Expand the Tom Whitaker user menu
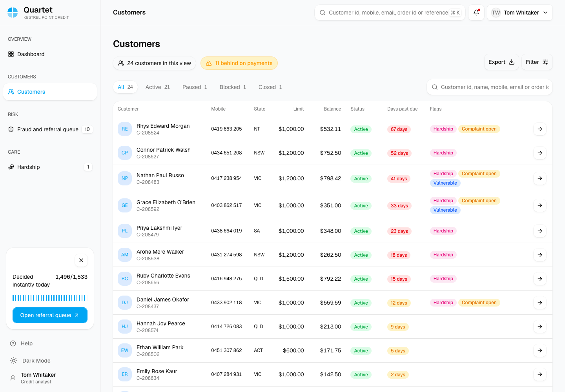The height and width of the screenshot is (392, 565). tap(520, 13)
